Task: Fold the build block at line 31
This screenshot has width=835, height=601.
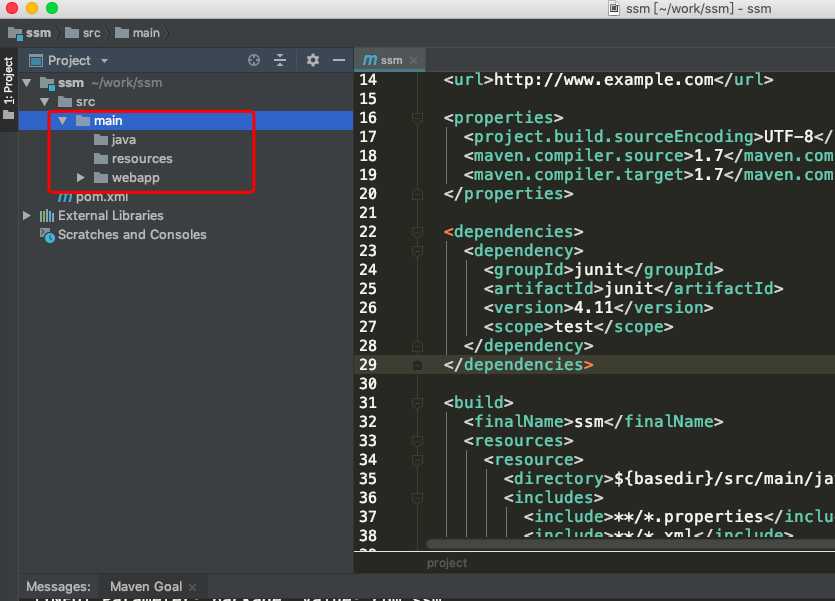Action: point(418,403)
